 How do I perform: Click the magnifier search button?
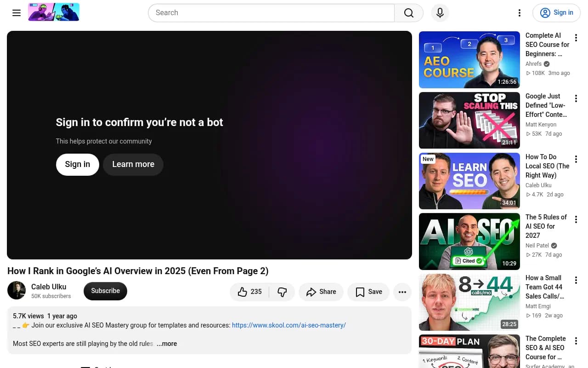[x=409, y=13]
